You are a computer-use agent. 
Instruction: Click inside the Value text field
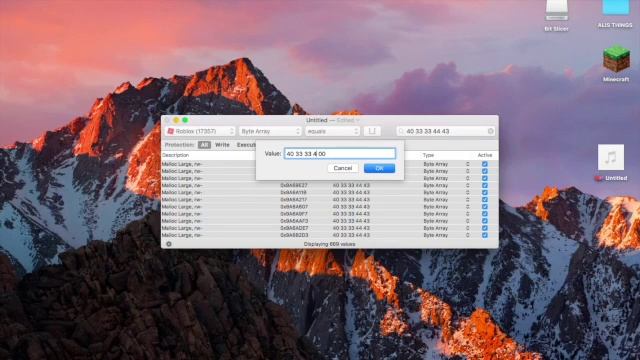coord(340,153)
